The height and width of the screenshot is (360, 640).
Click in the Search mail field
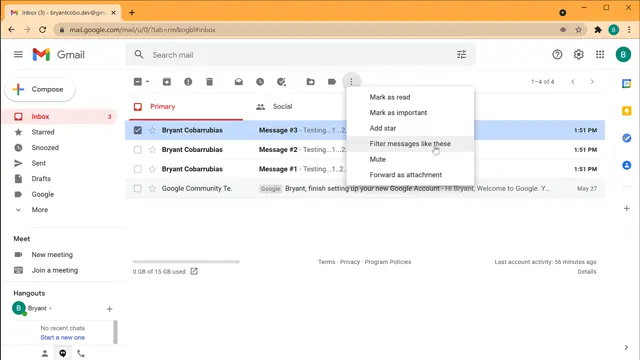[x=300, y=55]
